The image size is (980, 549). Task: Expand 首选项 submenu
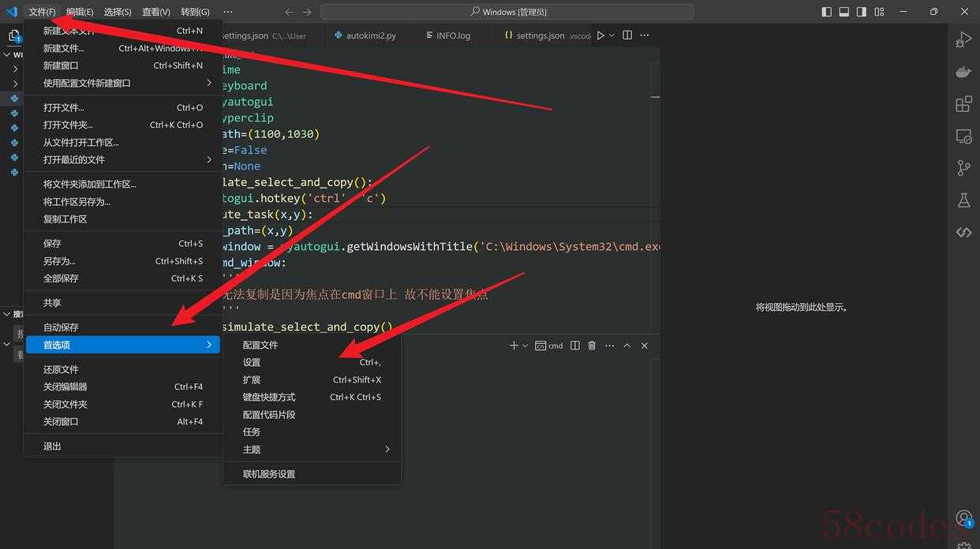coord(123,345)
